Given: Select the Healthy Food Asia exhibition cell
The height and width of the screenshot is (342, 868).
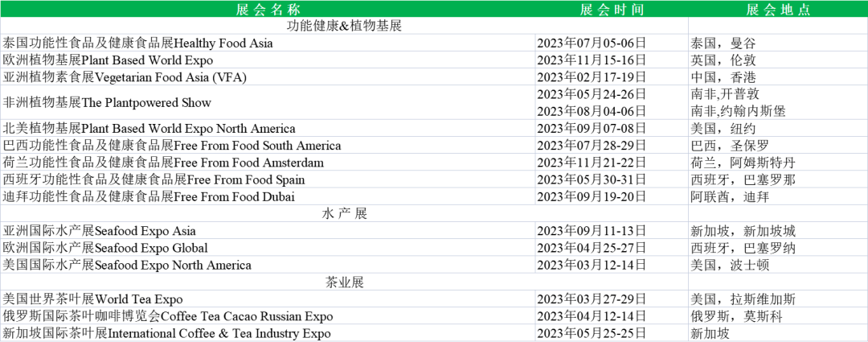Looking at the screenshot, I should click(268, 43).
